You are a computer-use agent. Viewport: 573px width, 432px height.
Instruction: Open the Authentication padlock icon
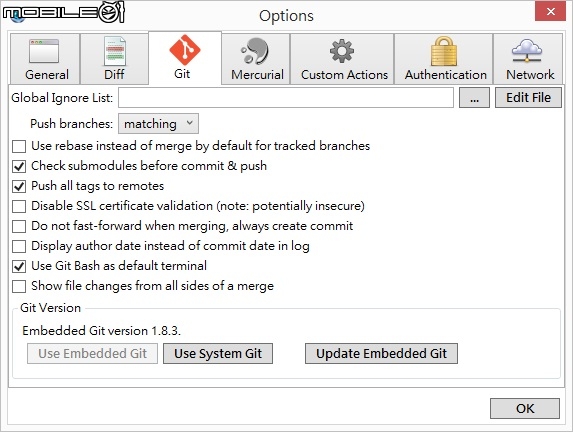click(444, 51)
